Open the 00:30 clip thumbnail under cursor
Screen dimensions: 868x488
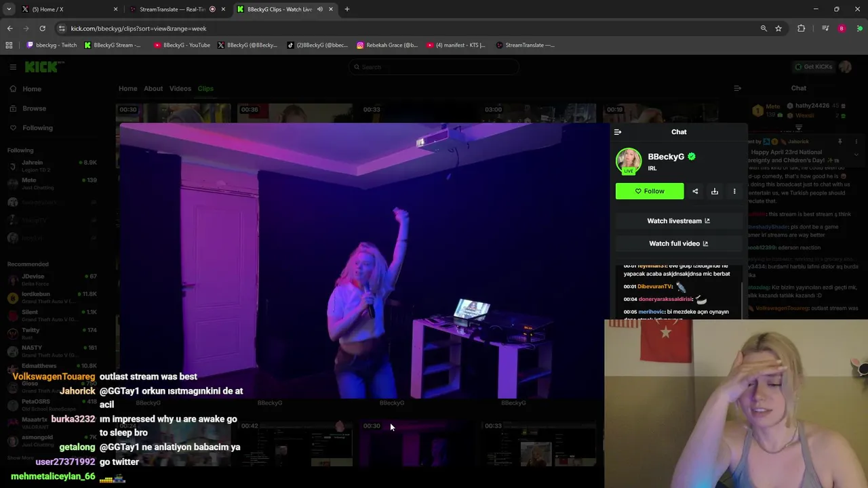click(416, 444)
